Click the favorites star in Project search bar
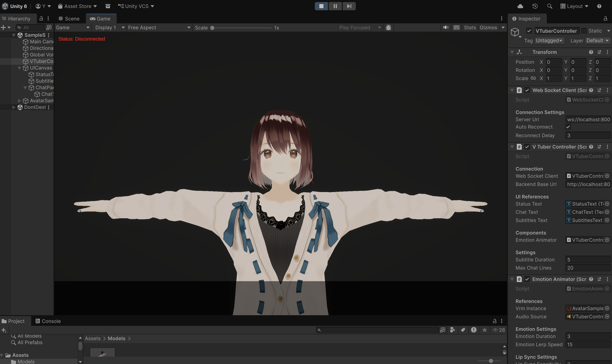Viewport: 612px width, 364px height. coord(485,330)
